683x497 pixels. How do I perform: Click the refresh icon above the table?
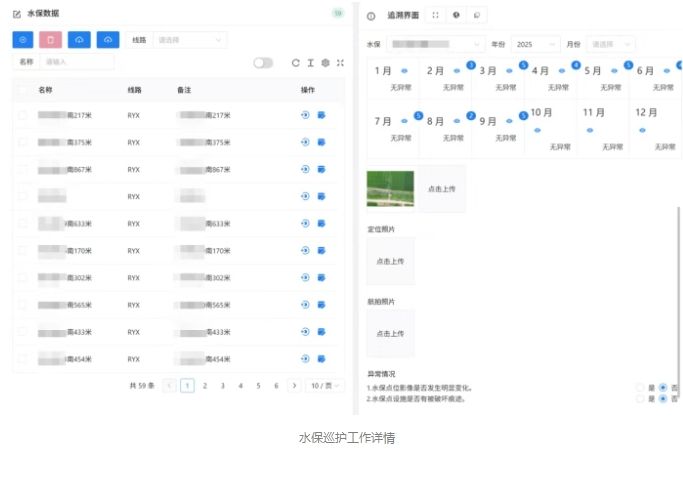[x=295, y=63]
